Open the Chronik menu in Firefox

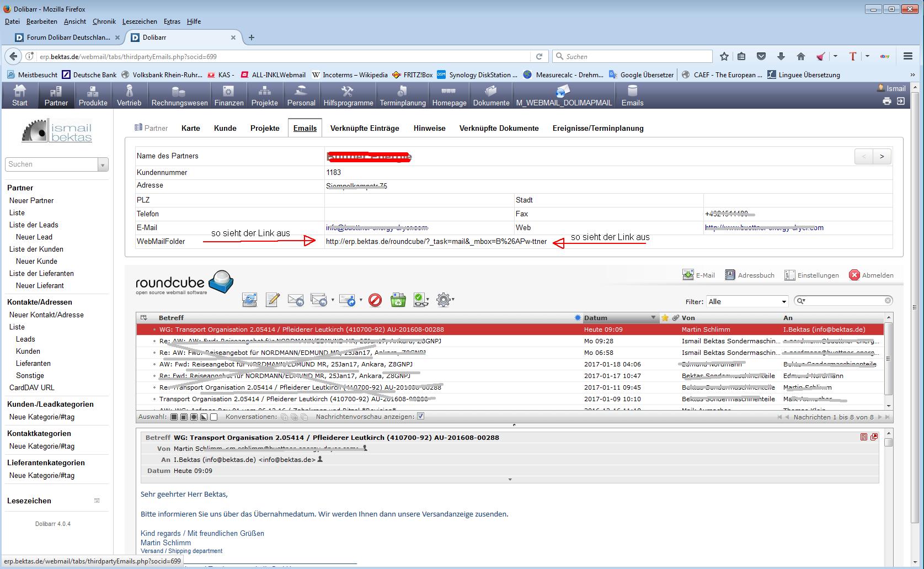coord(104,22)
